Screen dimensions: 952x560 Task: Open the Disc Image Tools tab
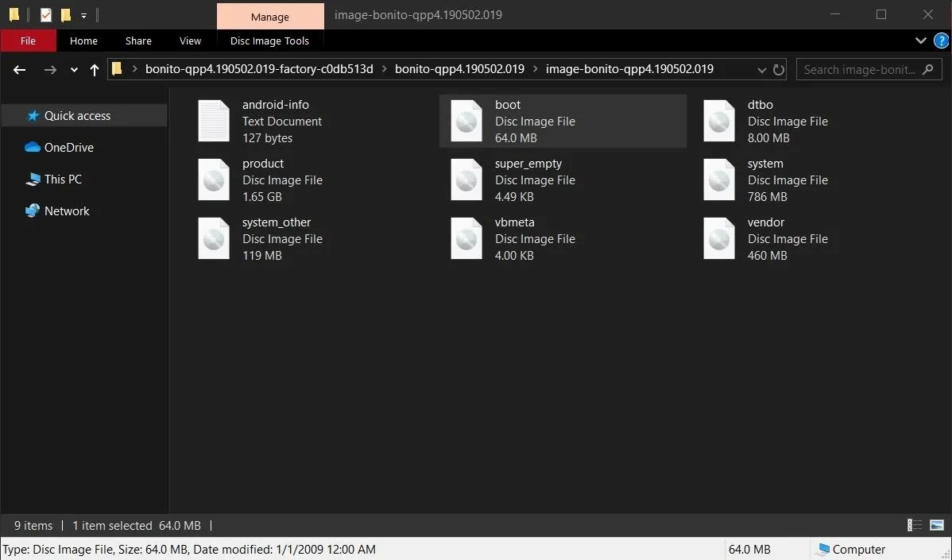[269, 41]
